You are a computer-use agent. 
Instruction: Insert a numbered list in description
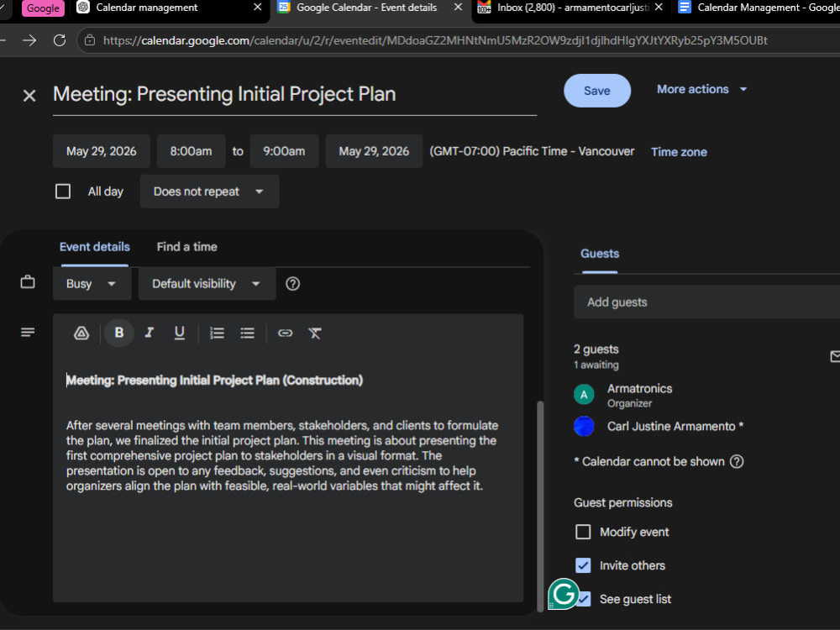point(217,333)
